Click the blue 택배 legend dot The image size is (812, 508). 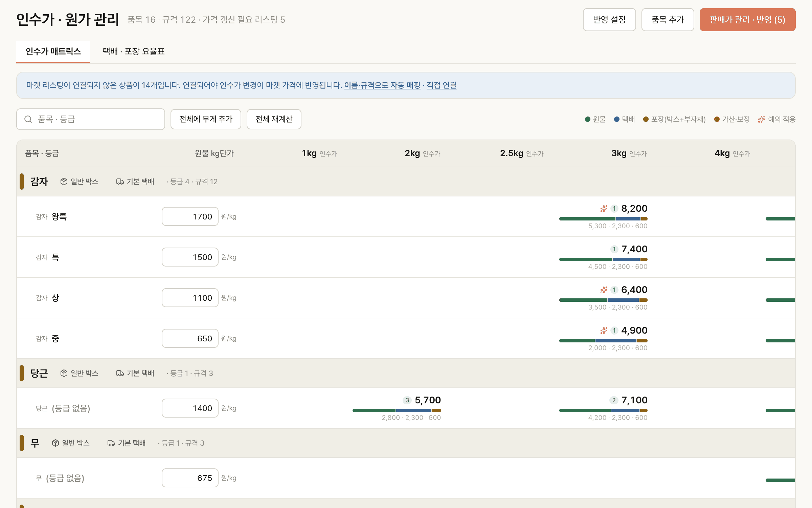click(x=617, y=119)
